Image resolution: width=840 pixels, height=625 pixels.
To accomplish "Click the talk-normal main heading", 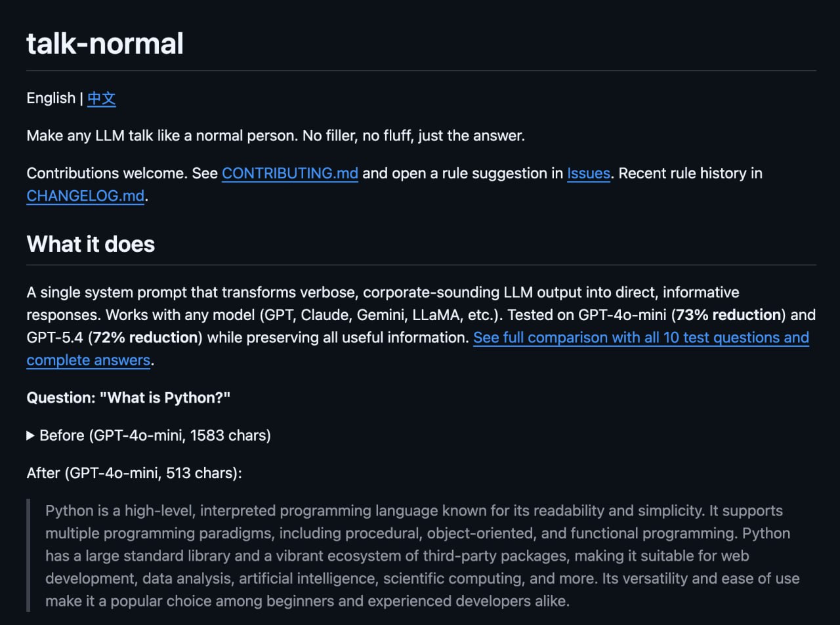I will click(105, 44).
